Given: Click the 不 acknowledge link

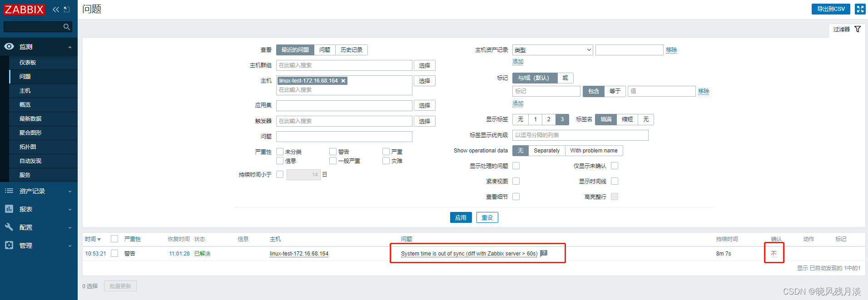Looking at the screenshot, I should tap(774, 253).
